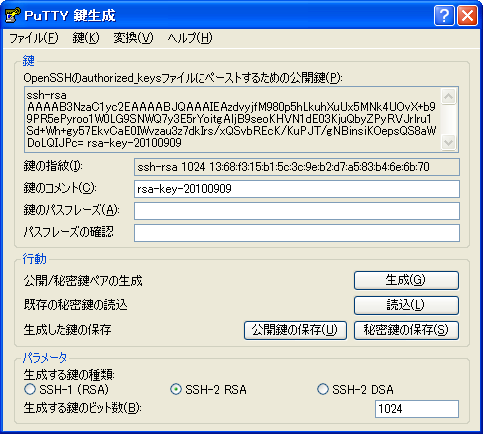The width and height of the screenshot is (483, 434).
Task: Click the 公開/秘密鍵ペアの生成 text
Action: (x=83, y=281)
